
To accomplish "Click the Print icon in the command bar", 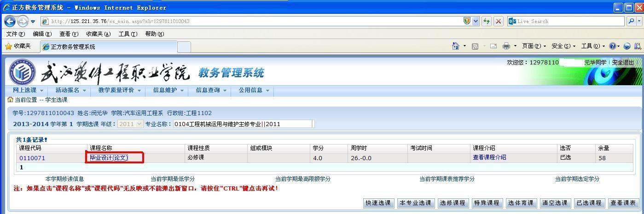I will pos(506,46).
